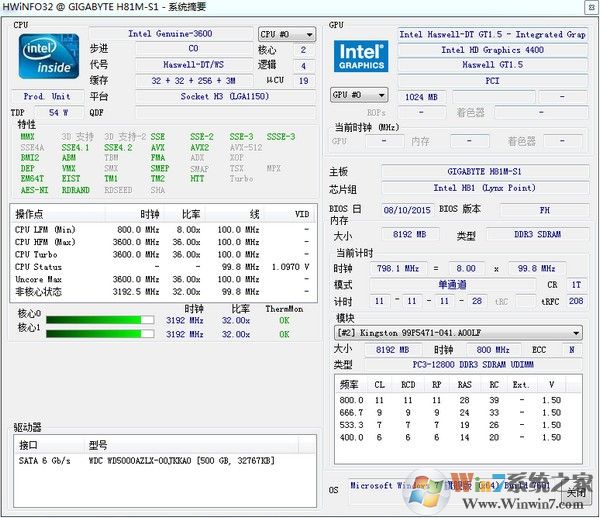
Task: Click the AVX-512 feature label
Action: tap(246, 147)
